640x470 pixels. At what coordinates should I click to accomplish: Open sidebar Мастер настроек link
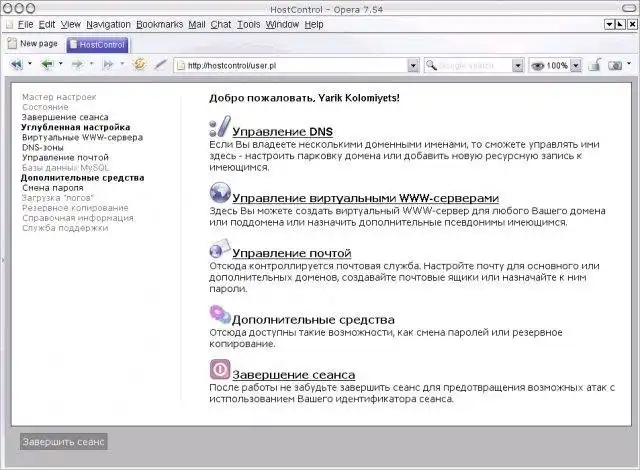59,97
